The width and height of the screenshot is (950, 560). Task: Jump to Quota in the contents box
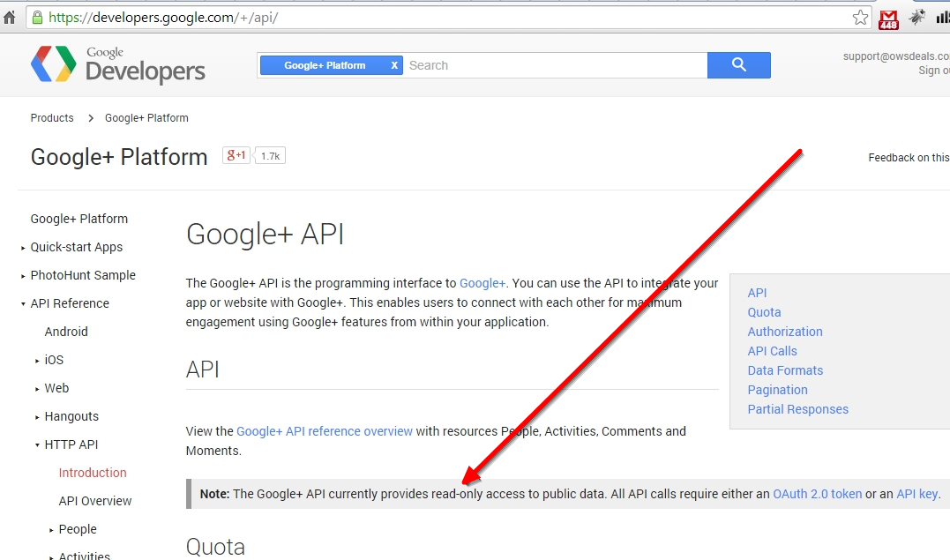click(764, 312)
